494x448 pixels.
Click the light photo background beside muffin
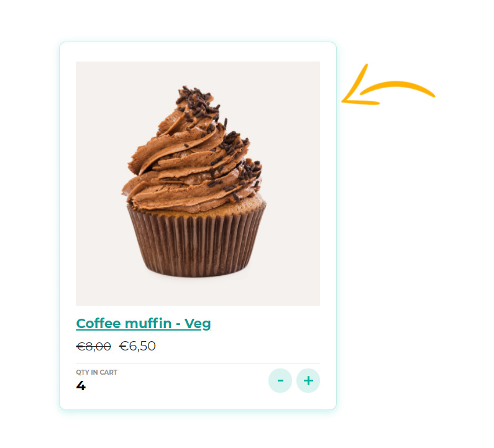coord(290,126)
